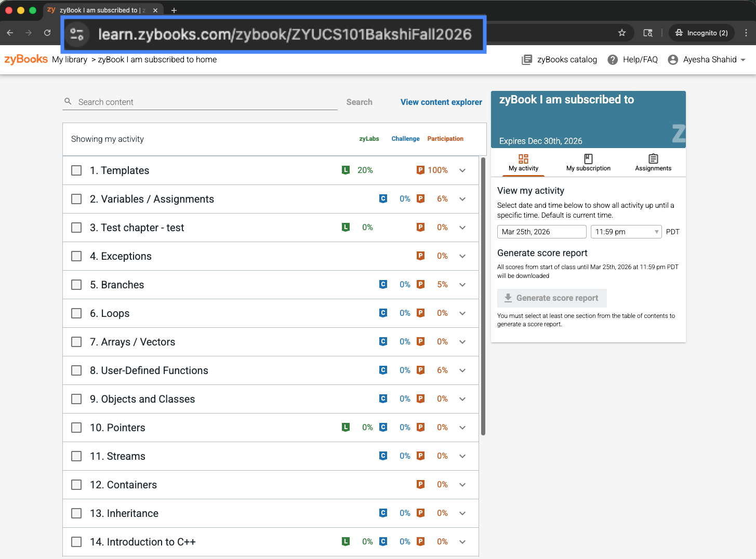The height and width of the screenshot is (559, 756).
Task: Click zyLabs L icon for Test chapter
Action: point(346,227)
